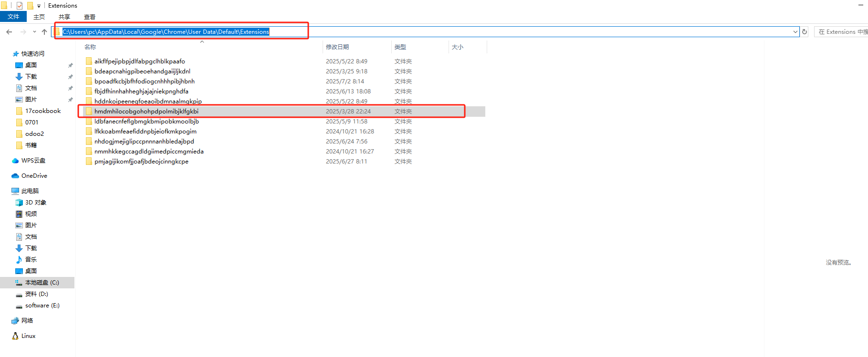This screenshot has height=357, width=868.
Task: Select folder hddnkoipeenegfoeaoibdmnaalmgkpip
Action: point(148,101)
